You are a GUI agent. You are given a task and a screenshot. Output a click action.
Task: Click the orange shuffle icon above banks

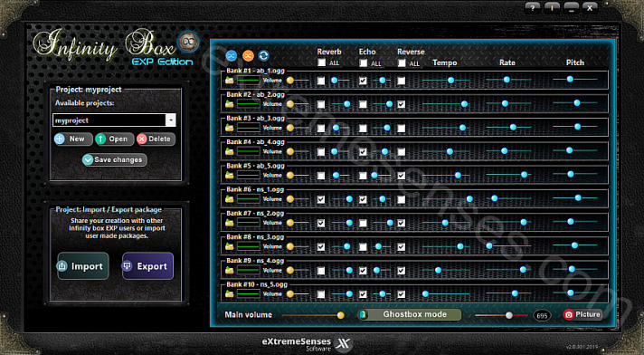coord(248,55)
